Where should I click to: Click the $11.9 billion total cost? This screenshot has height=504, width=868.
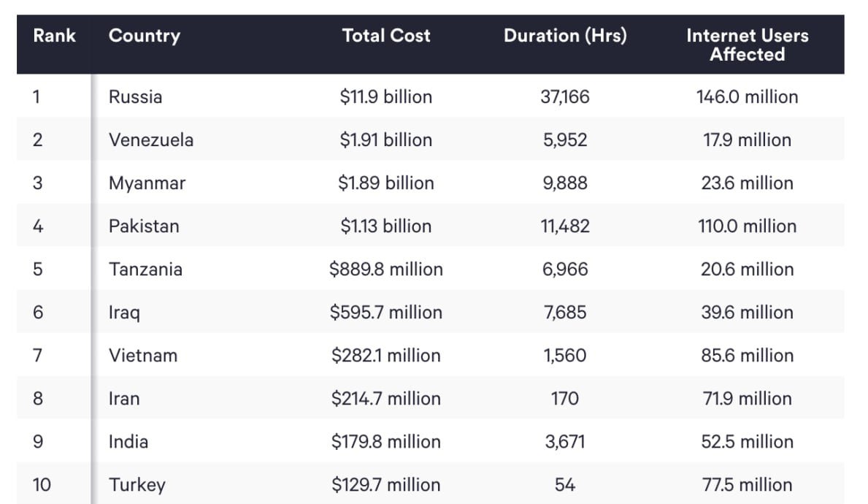(385, 96)
